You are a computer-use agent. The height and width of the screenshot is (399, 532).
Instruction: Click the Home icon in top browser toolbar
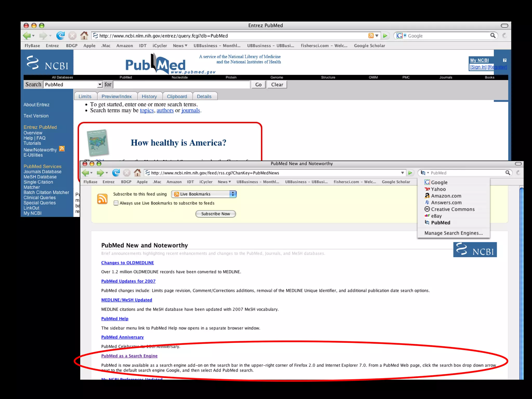(x=84, y=36)
